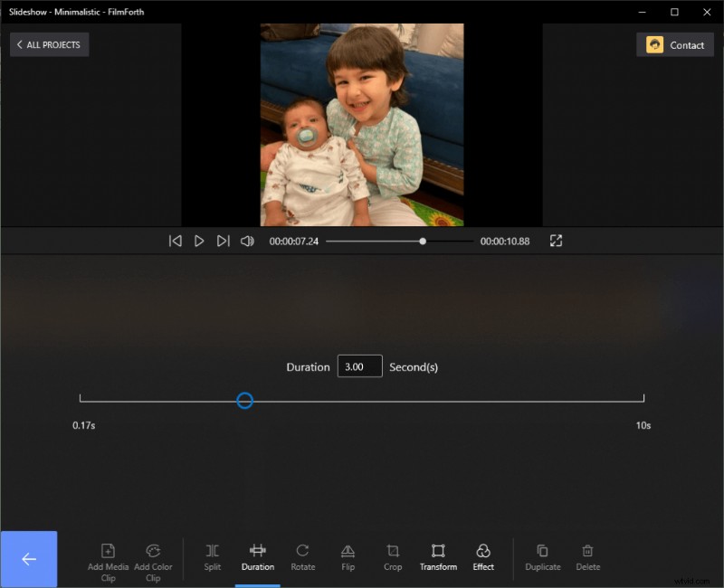Image resolution: width=724 pixels, height=588 pixels.
Task: Open the Transform tool
Action: pyautogui.click(x=438, y=557)
